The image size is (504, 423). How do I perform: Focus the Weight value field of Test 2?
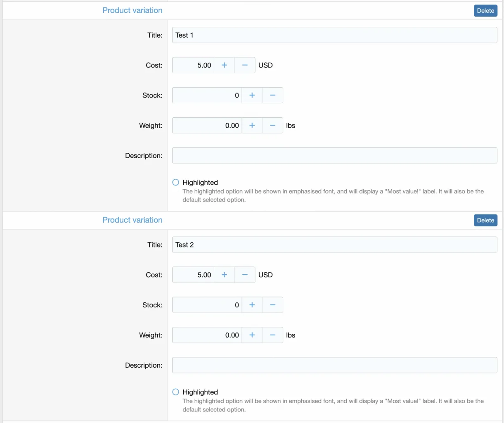coord(207,335)
